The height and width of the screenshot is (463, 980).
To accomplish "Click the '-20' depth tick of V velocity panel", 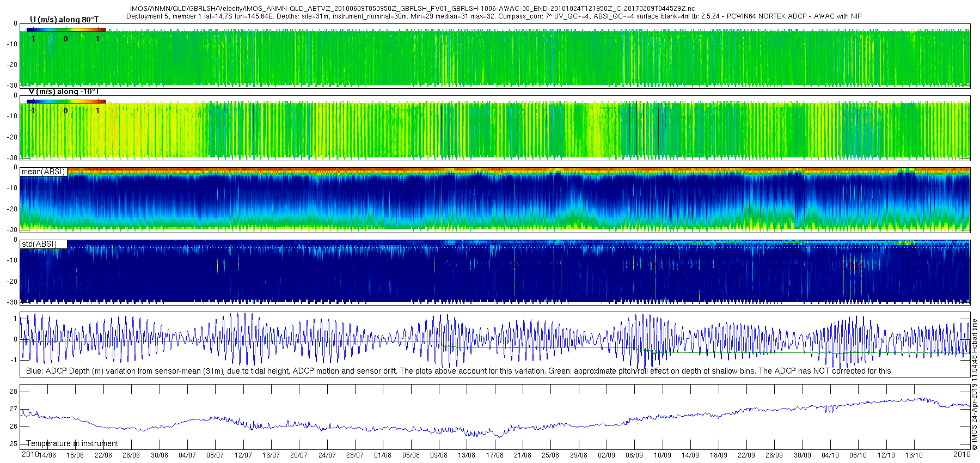I will 12,137.
